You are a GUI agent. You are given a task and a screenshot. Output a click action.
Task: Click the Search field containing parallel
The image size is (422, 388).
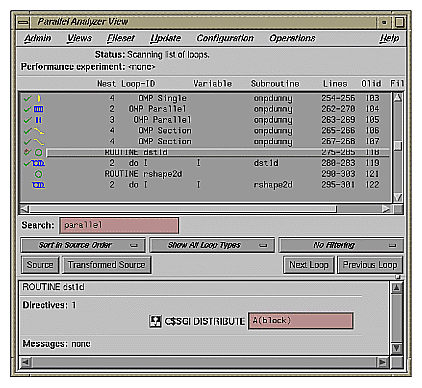click(119, 226)
